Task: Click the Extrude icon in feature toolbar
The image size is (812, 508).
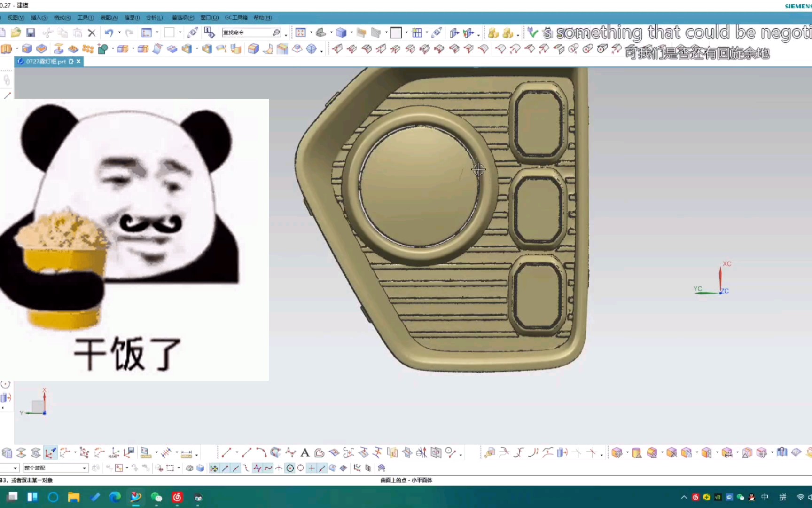Action: [x=6, y=48]
